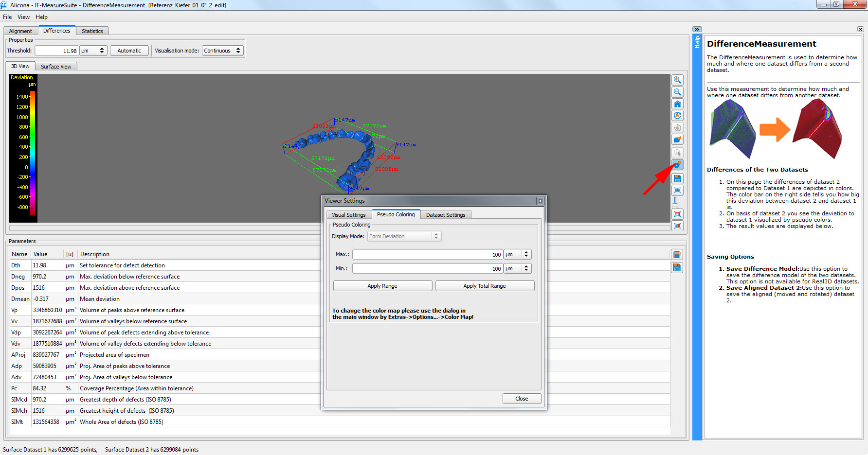Select the Differences tab
Viewport: 868px width, 455px height.
click(x=57, y=31)
